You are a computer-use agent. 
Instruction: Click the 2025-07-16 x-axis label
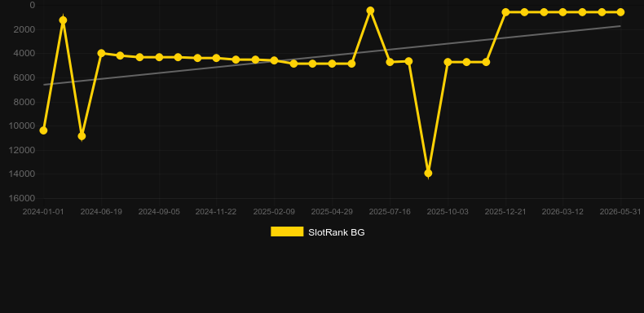390,212
